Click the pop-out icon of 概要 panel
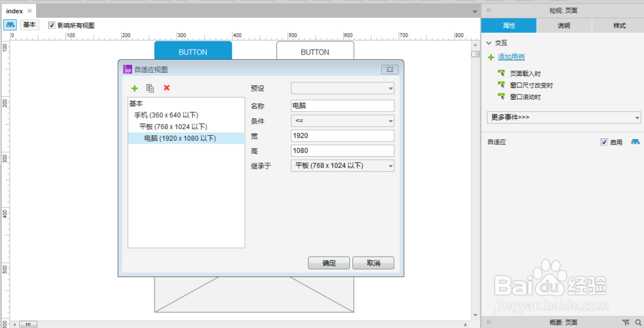The width and height of the screenshot is (644, 328). click(489, 323)
